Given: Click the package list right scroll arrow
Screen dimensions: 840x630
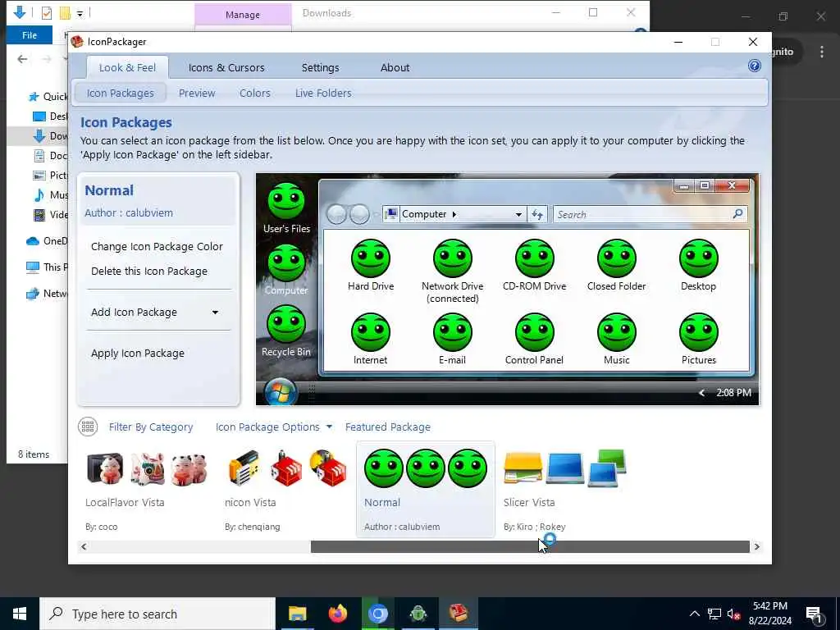Looking at the screenshot, I should tap(756, 546).
